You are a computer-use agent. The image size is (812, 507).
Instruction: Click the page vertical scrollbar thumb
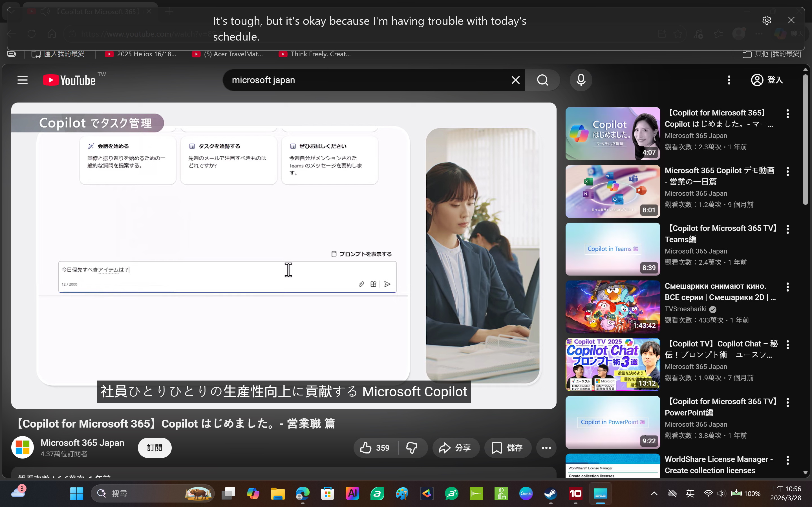pyautogui.click(x=805, y=139)
